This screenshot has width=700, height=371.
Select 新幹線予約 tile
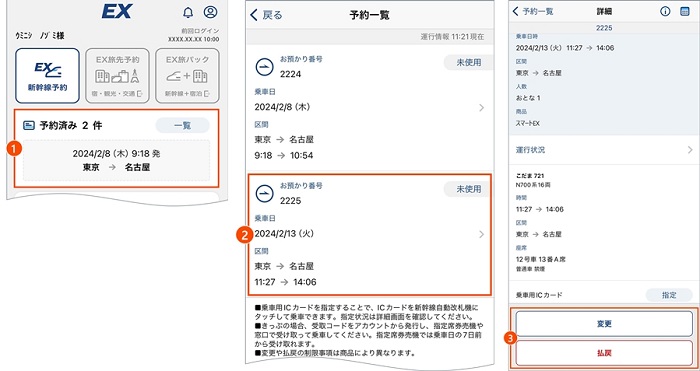tap(47, 76)
